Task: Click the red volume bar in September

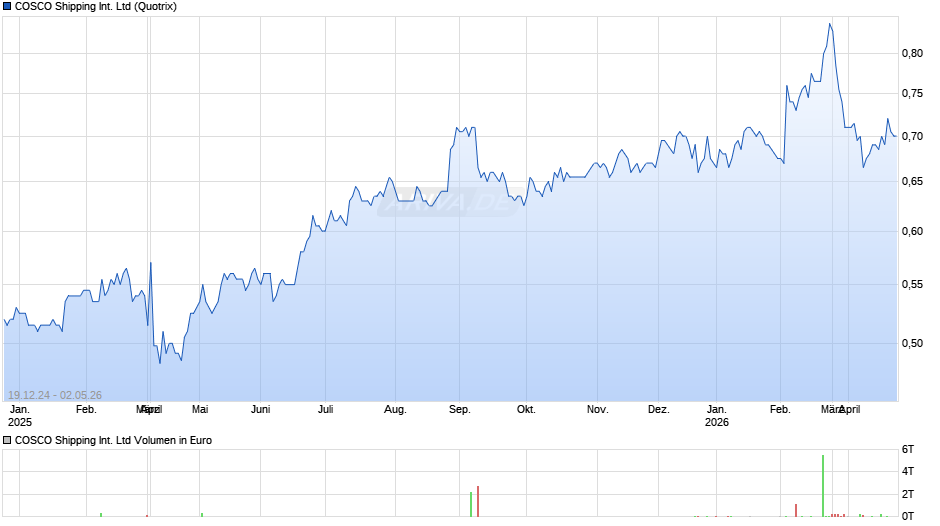Action: (x=478, y=501)
